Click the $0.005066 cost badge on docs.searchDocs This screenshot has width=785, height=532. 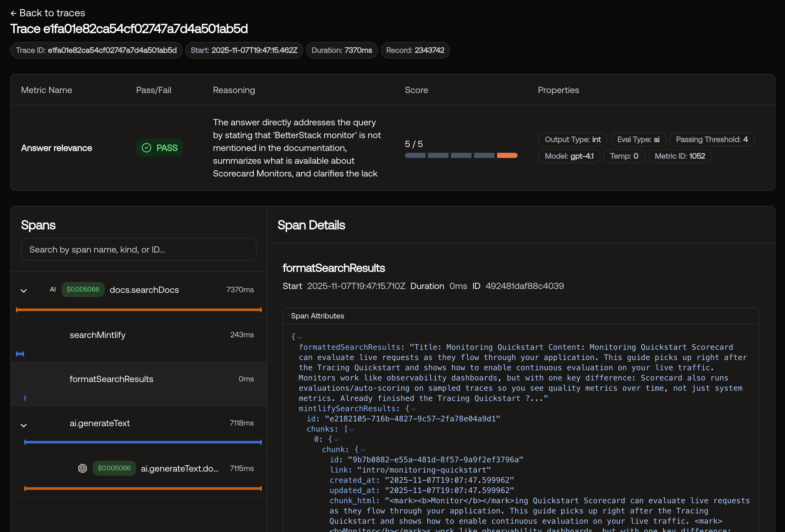coord(83,290)
